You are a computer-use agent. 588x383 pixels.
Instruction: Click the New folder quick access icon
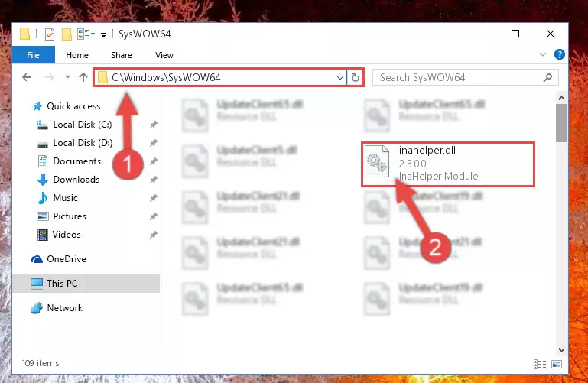point(67,34)
